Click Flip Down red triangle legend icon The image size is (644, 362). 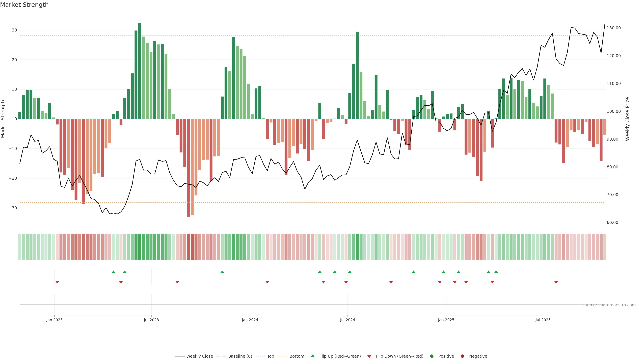click(x=369, y=356)
